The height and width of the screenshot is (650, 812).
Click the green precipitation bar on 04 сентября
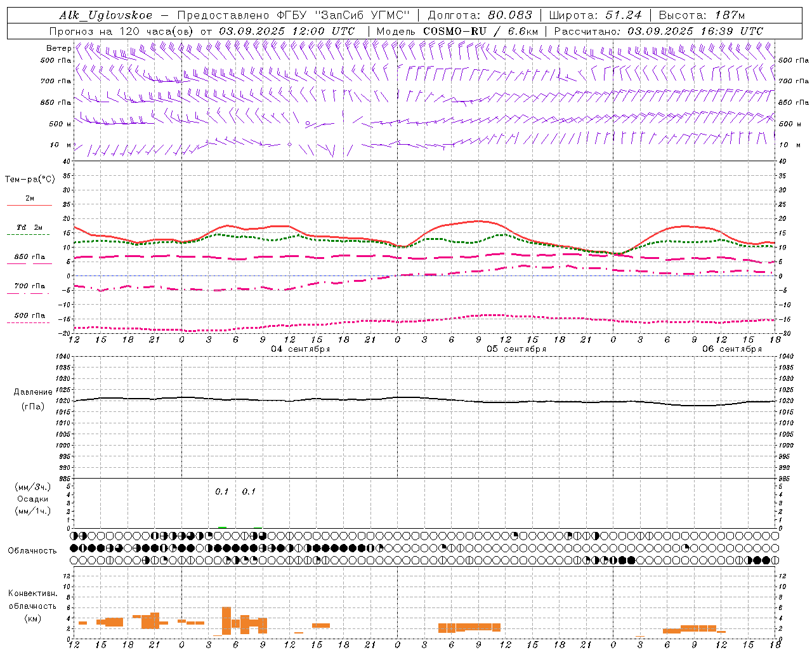[222, 527]
